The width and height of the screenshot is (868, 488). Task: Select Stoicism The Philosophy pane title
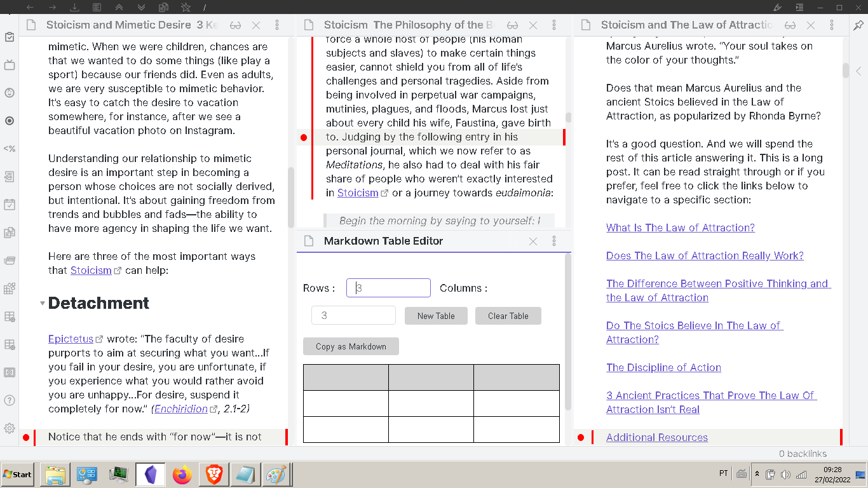[x=409, y=25]
